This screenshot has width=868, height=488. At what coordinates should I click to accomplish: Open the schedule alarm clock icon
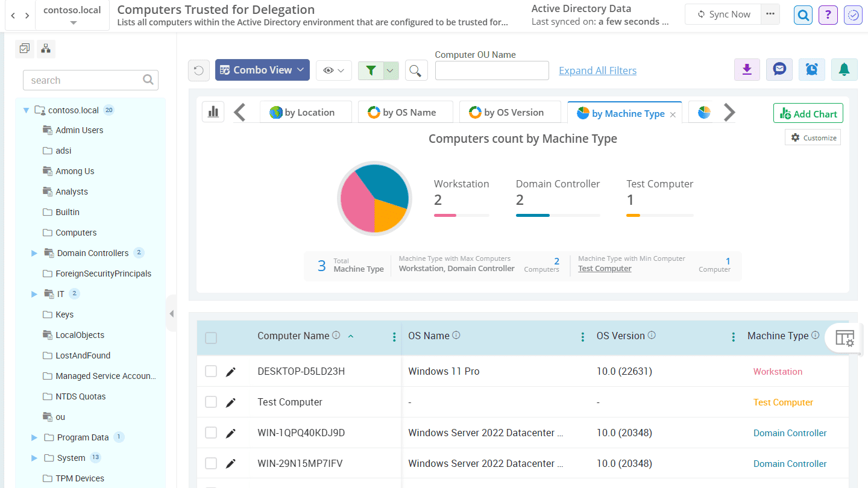pyautogui.click(x=812, y=69)
